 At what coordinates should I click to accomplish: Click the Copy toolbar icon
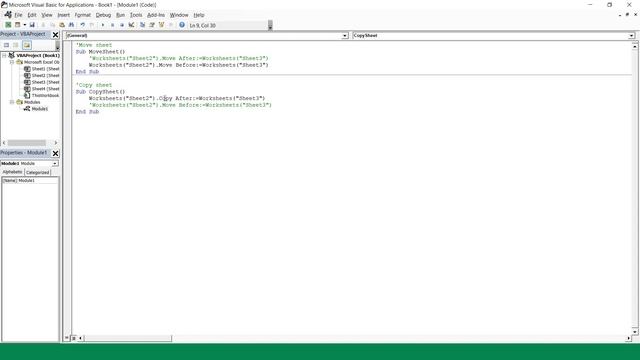point(52,25)
